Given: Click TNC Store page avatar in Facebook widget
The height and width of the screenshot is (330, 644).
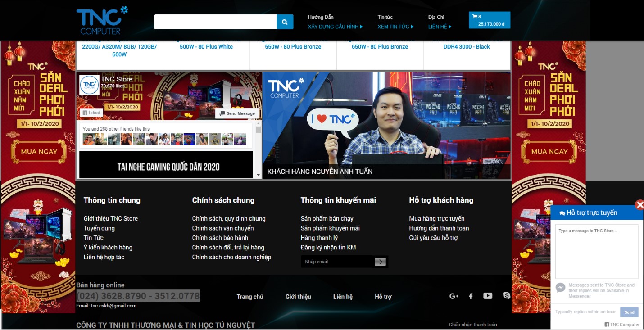Looking at the screenshot, I should 89,85.
